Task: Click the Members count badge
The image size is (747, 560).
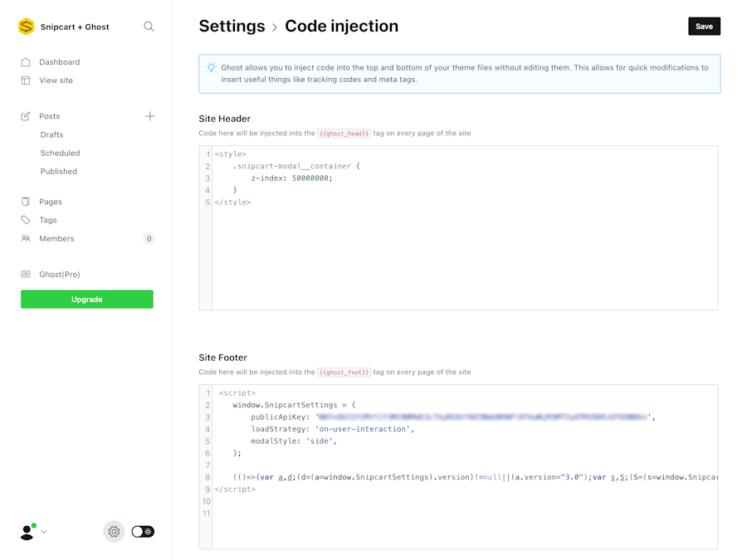Action: click(149, 239)
